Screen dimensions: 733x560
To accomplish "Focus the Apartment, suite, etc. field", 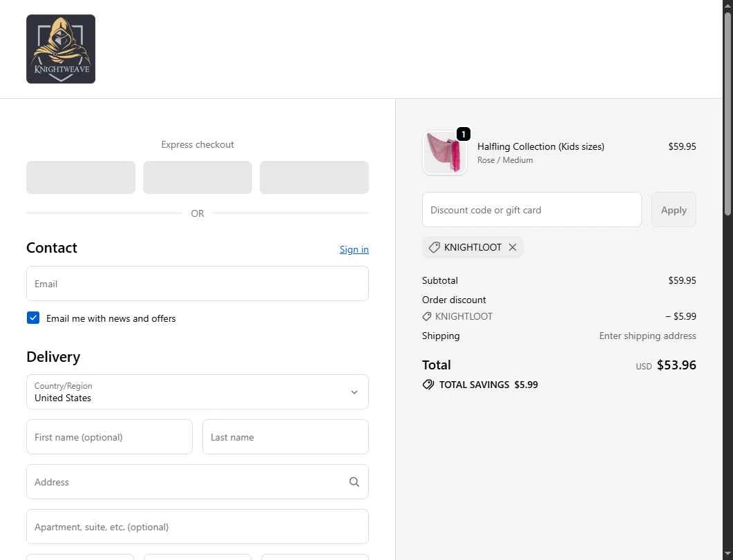I will [198, 526].
